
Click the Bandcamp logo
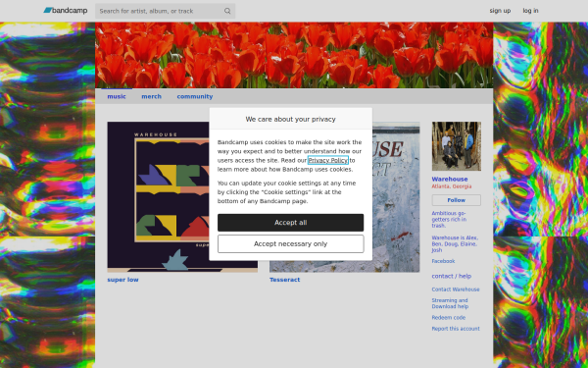click(x=66, y=11)
